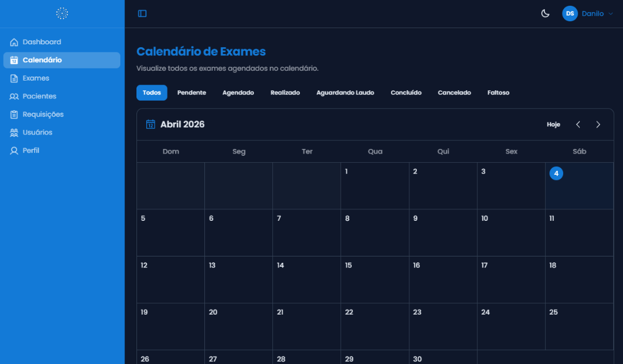Go to the next month with the right chevron

pyautogui.click(x=598, y=125)
